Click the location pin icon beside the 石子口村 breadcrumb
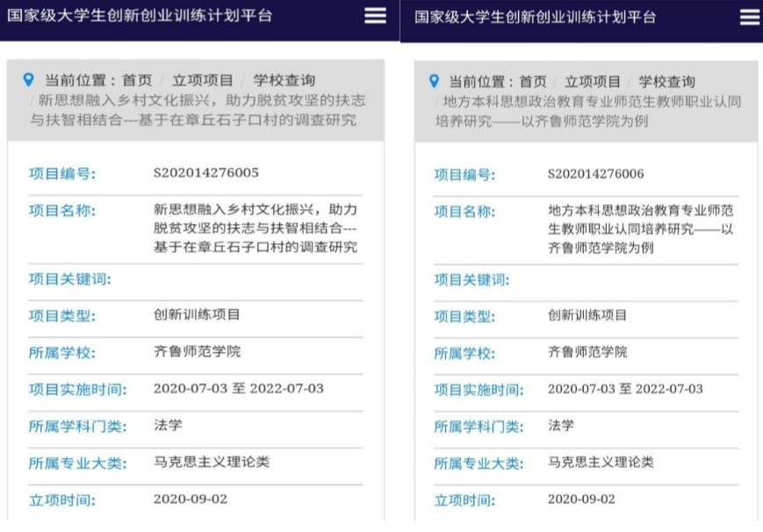 (x=29, y=80)
